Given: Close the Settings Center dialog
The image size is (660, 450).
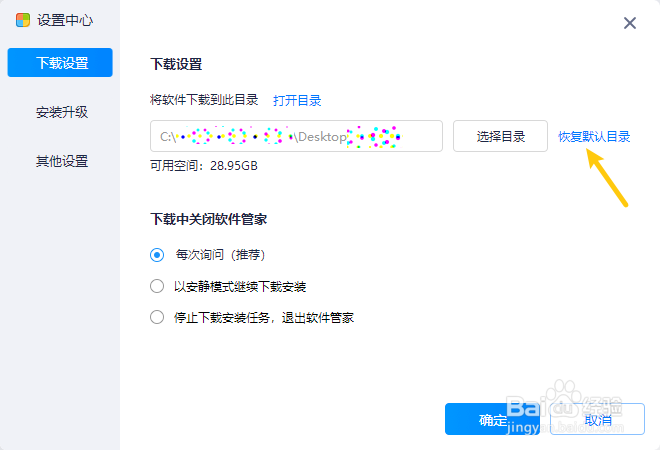Looking at the screenshot, I should [630, 23].
